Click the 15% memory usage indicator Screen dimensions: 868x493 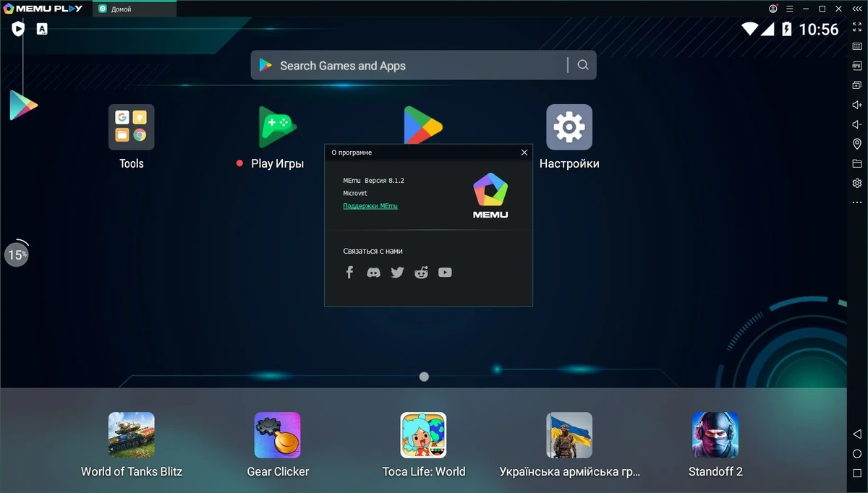pyautogui.click(x=17, y=254)
